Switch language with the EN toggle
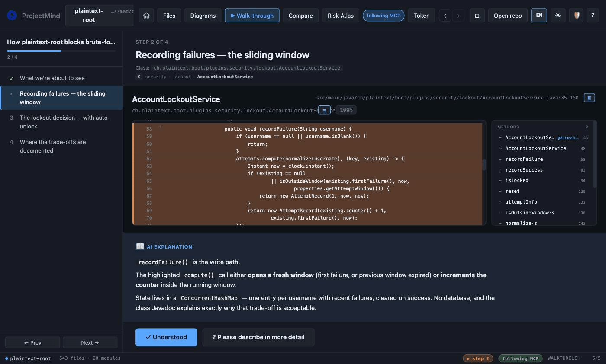The image size is (606, 364). tap(539, 16)
